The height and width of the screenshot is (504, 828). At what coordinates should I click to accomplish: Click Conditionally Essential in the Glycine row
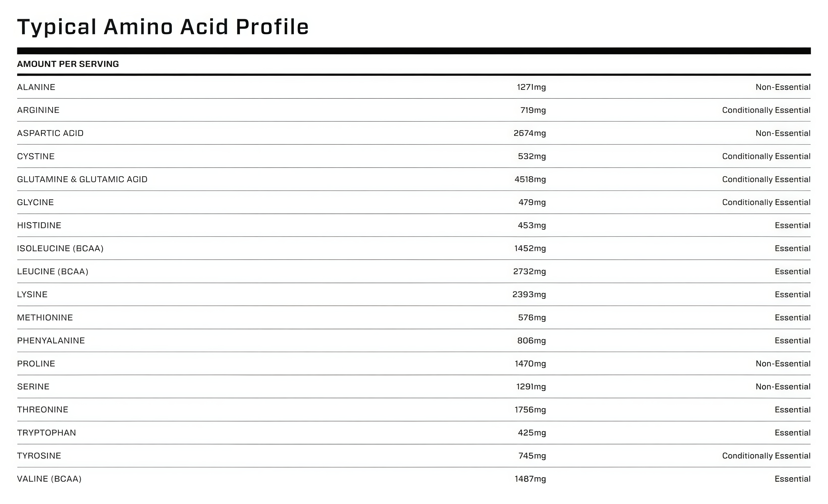(x=766, y=202)
